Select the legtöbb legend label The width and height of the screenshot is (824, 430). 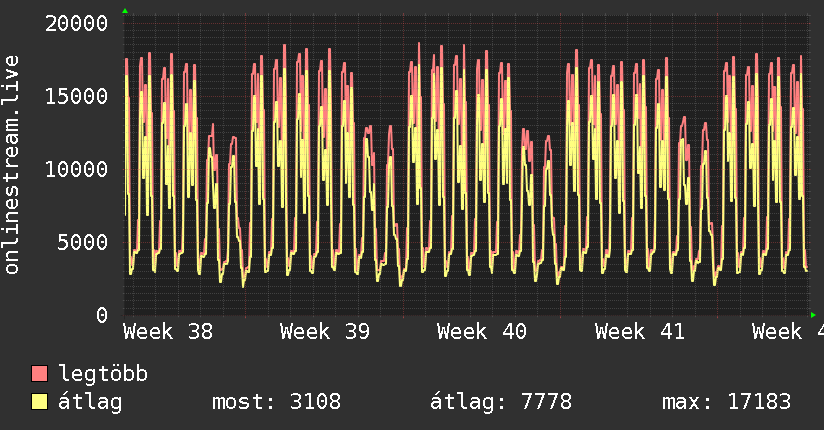pos(103,374)
